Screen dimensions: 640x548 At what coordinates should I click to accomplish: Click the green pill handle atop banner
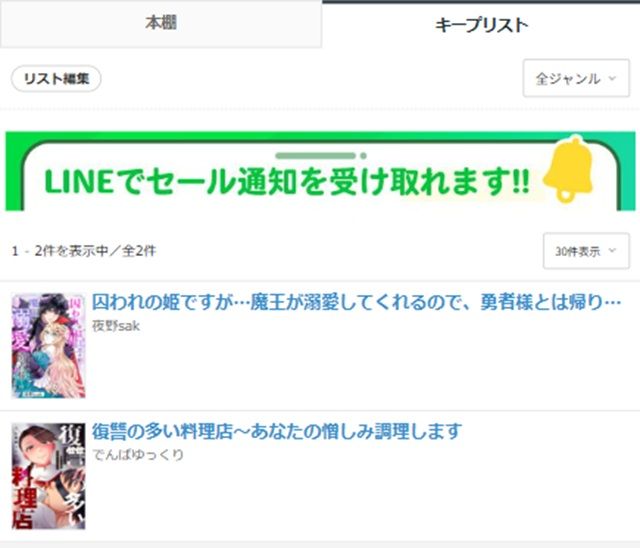[315, 156]
